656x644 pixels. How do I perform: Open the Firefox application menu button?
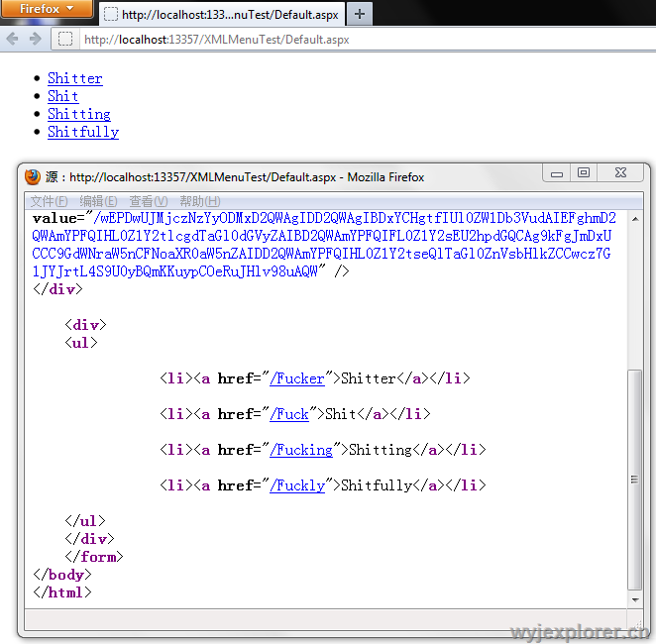(x=47, y=8)
